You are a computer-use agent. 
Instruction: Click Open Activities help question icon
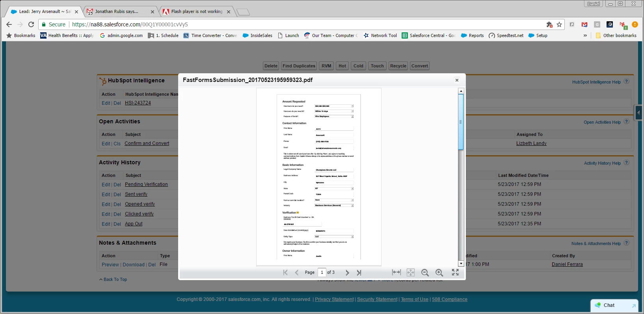click(626, 122)
